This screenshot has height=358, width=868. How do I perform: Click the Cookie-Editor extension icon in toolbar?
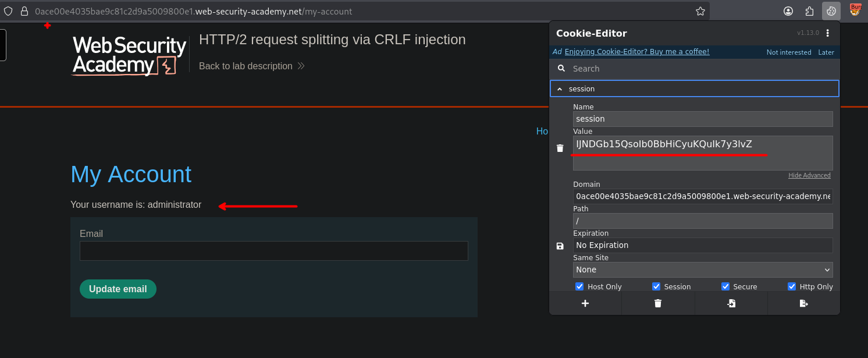point(831,11)
